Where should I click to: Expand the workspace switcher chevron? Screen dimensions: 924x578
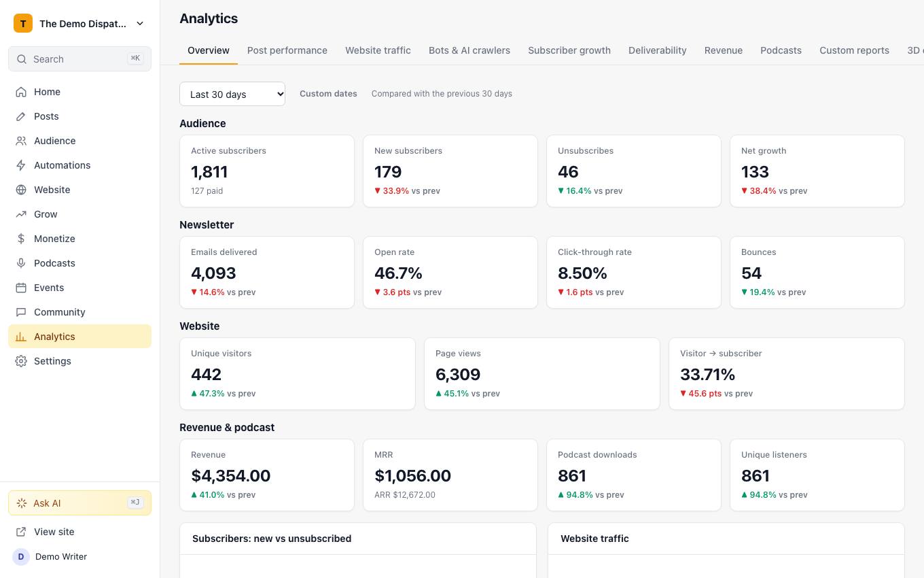pos(140,23)
